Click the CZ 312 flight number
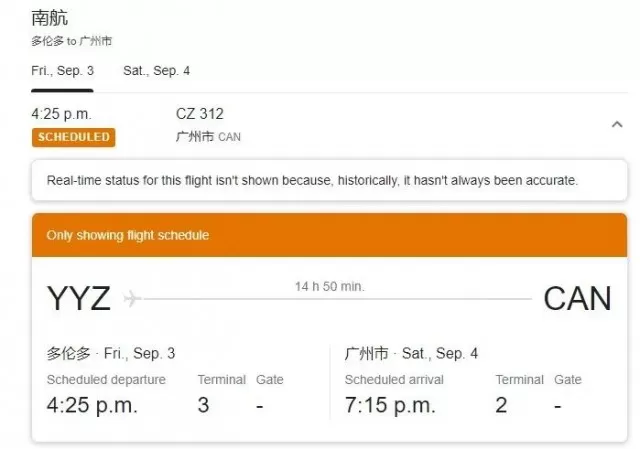Image resolution: width=640 pixels, height=449 pixels. tap(200, 114)
